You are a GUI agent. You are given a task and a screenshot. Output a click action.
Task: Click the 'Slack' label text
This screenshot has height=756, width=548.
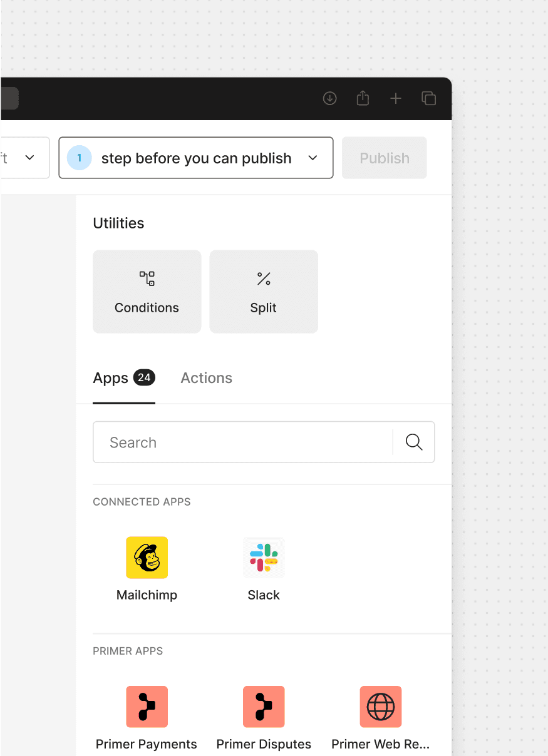click(264, 595)
